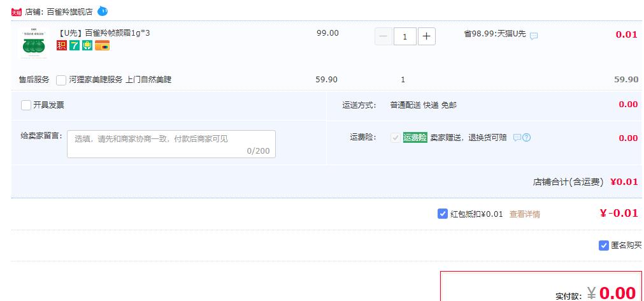Tick the 开具发票 invoice checkbox
Viewport: 644px width, 301px height.
coord(26,105)
